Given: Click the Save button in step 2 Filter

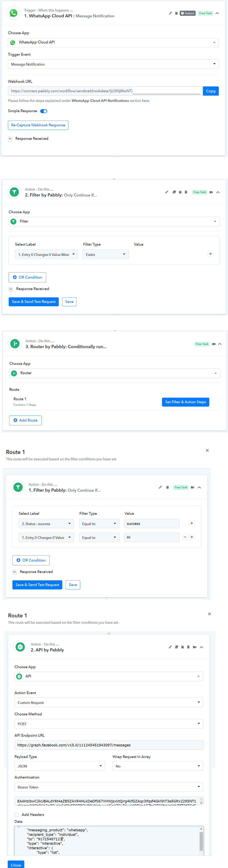Looking at the screenshot, I should pos(69,302).
